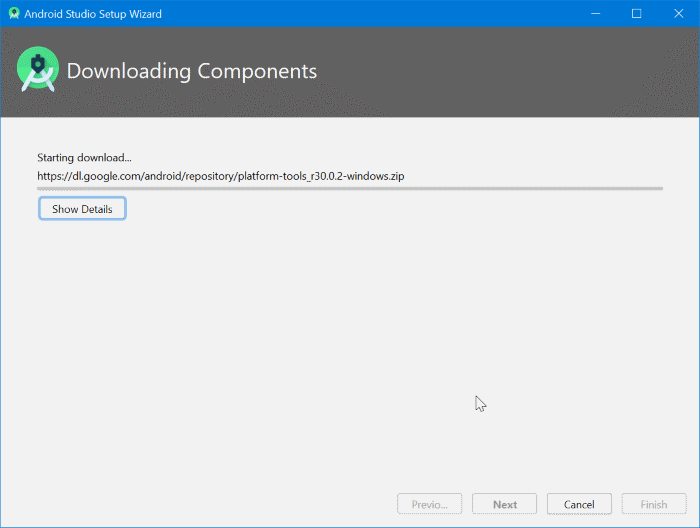Cancel the component download
This screenshot has height=528, width=700.
click(x=579, y=504)
